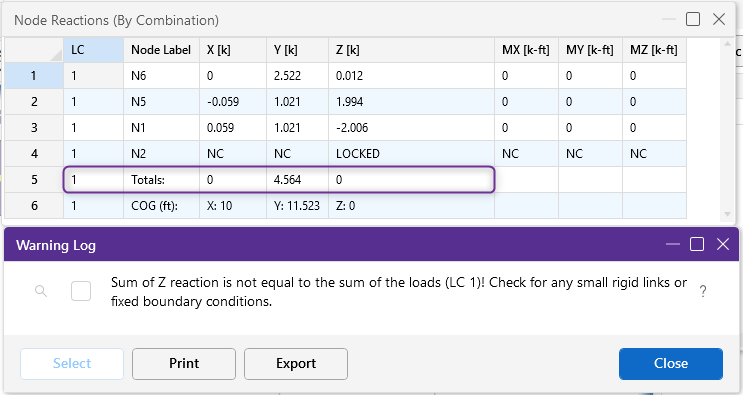Click the scroll up arrow of the reactions table

(x=727, y=44)
